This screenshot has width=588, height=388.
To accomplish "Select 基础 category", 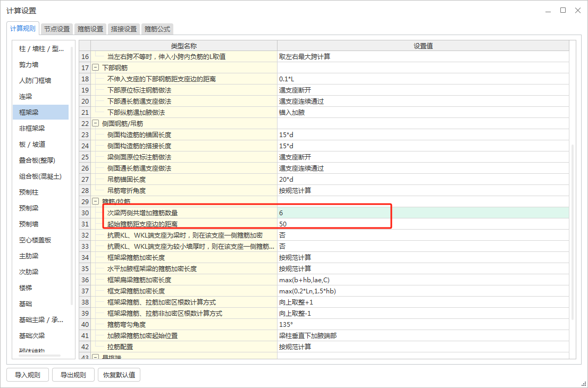I will pyautogui.click(x=40, y=303).
